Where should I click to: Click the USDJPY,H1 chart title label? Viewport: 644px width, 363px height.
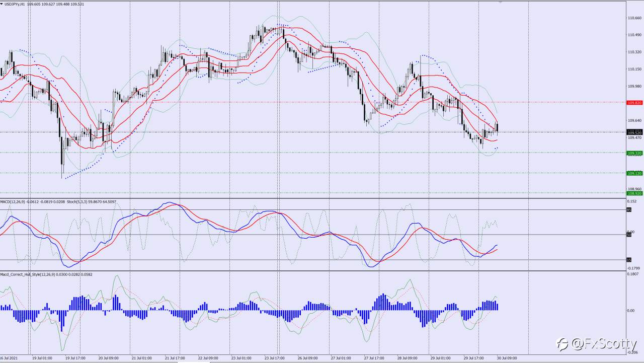pyautogui.click(x=14, y=4)
